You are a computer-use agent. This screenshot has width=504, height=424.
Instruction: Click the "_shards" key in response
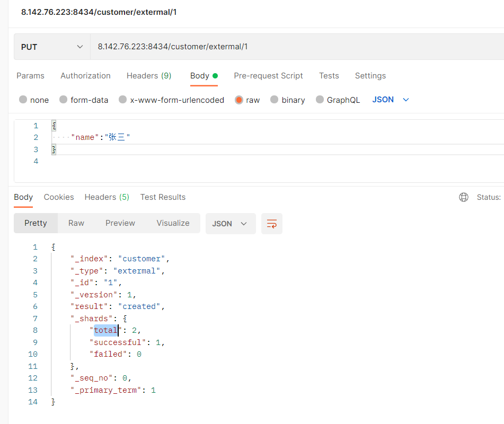click(92, 319)
